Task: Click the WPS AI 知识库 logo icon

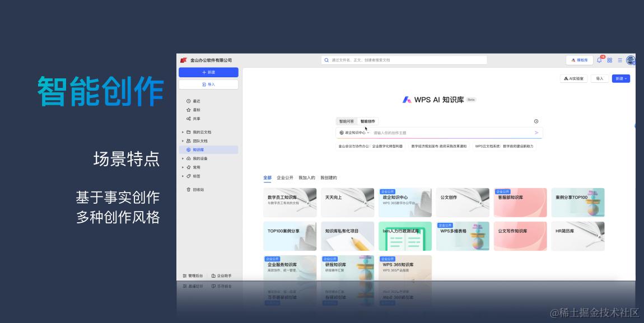Action: (407, 100)
